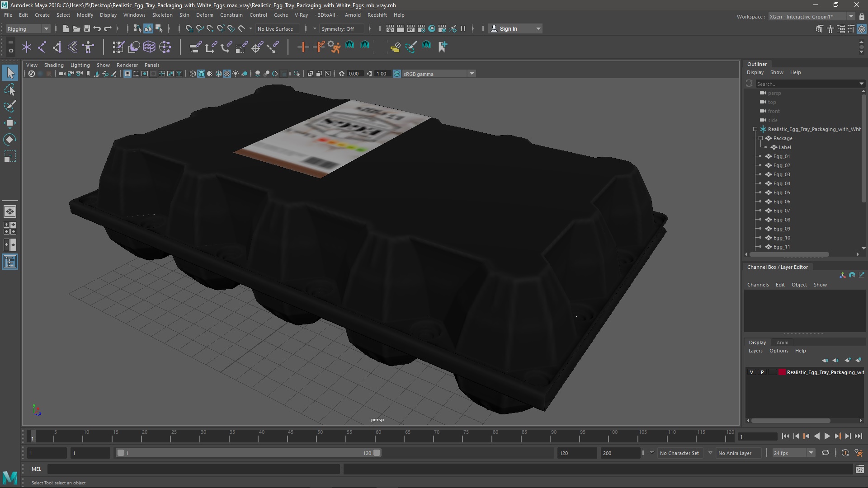Open the Deform menu
The image size is (868, 488).
(204, 15)
